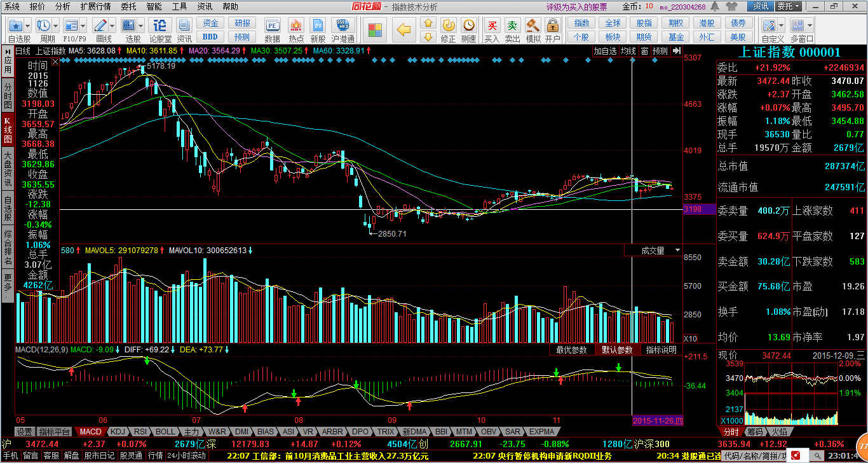
Task: Enable the EXPMA indicator
Action: tap(541, 431)
